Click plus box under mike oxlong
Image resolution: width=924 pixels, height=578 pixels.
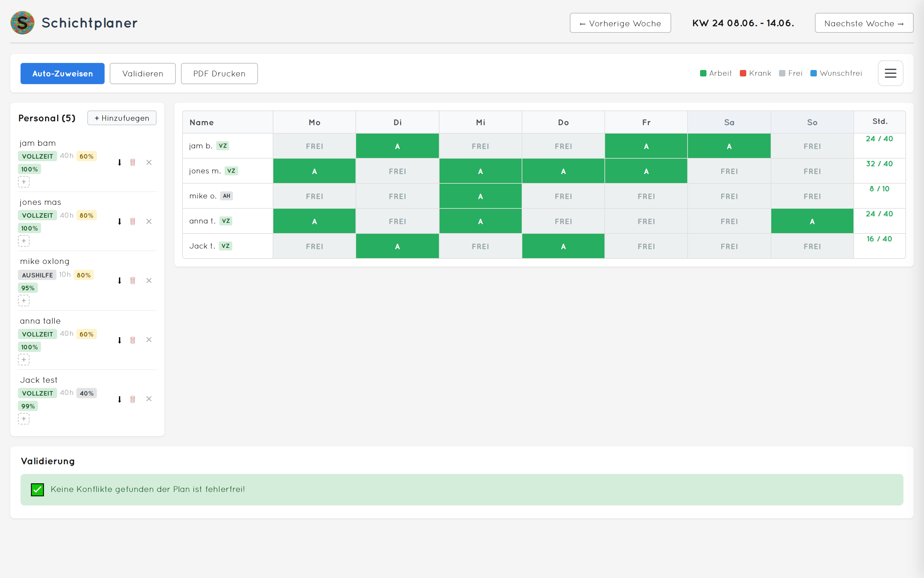[24, 301]
